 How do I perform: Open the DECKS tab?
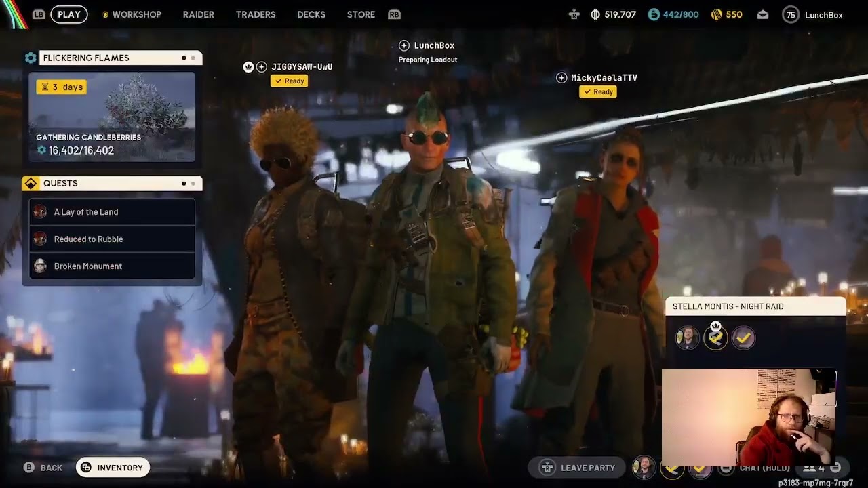click(311, 14)
